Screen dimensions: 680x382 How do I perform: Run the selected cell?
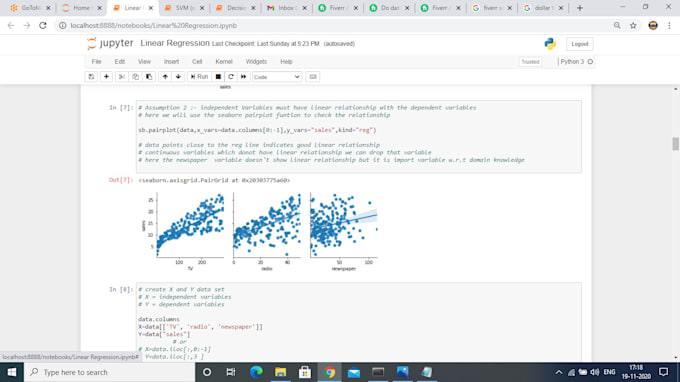199,77
